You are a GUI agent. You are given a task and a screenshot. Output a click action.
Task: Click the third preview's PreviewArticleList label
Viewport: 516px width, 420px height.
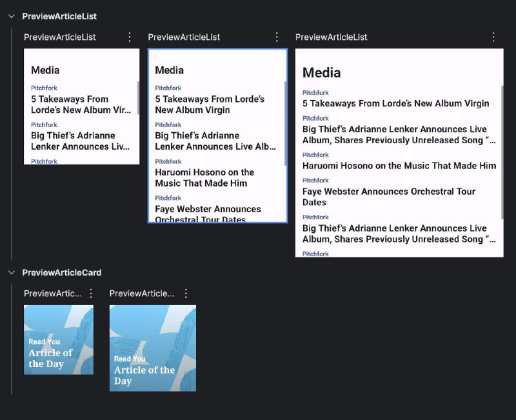point(331,37)
